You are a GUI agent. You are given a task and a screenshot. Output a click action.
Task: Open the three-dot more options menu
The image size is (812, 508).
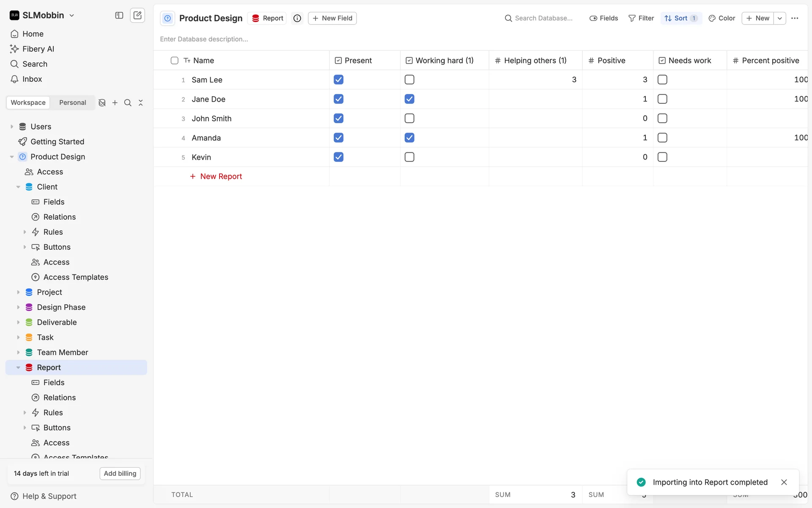795,18
